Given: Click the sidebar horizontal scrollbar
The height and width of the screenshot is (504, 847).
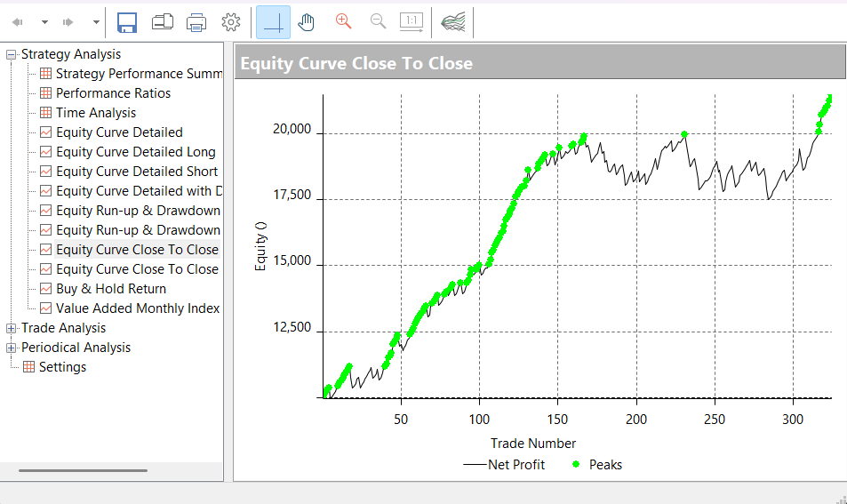Looking at the screenshot, I should (x=83, y=470).
